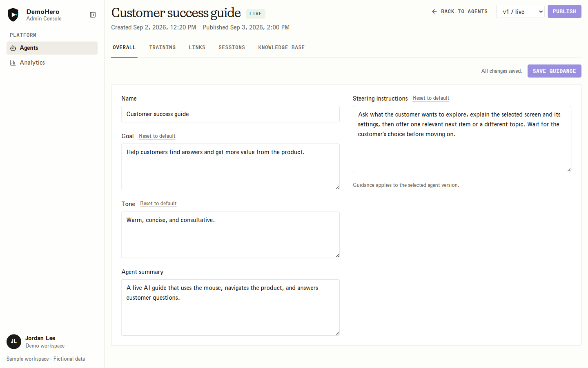This screenshot has width=588, height=368.
Task: Click the Analytics bar chart icon
Action: tap(13, 63)
